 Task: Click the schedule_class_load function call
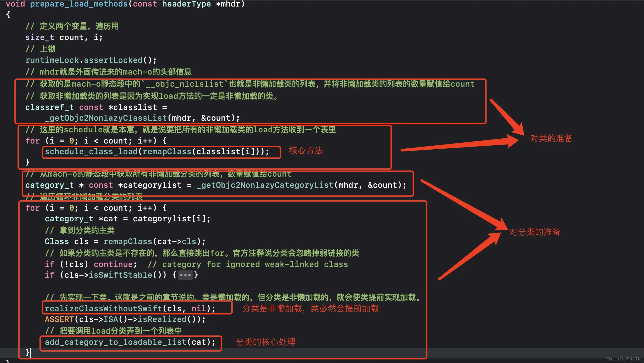[91, 152]
